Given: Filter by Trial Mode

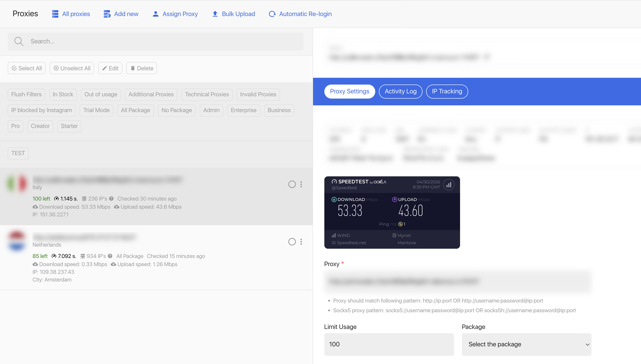Looking at the screenshot, I should pyautogui.click(x=96, y=110).
